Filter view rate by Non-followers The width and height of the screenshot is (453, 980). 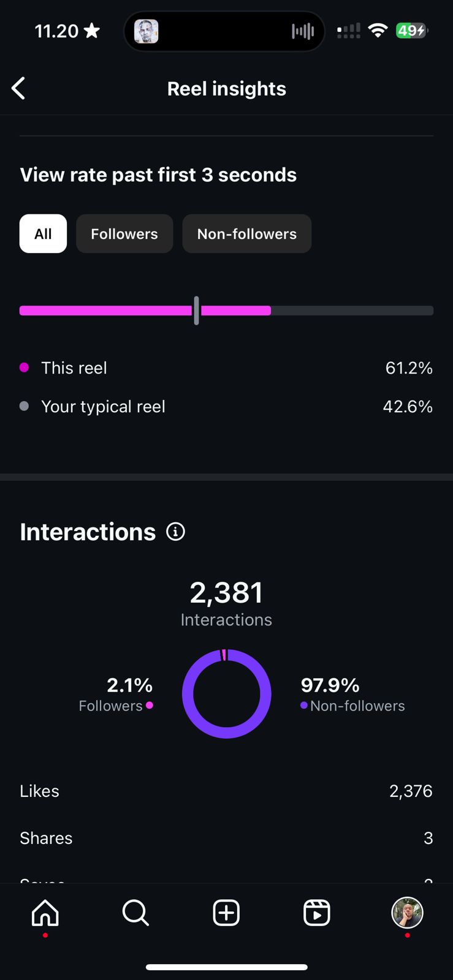(247, 233)
